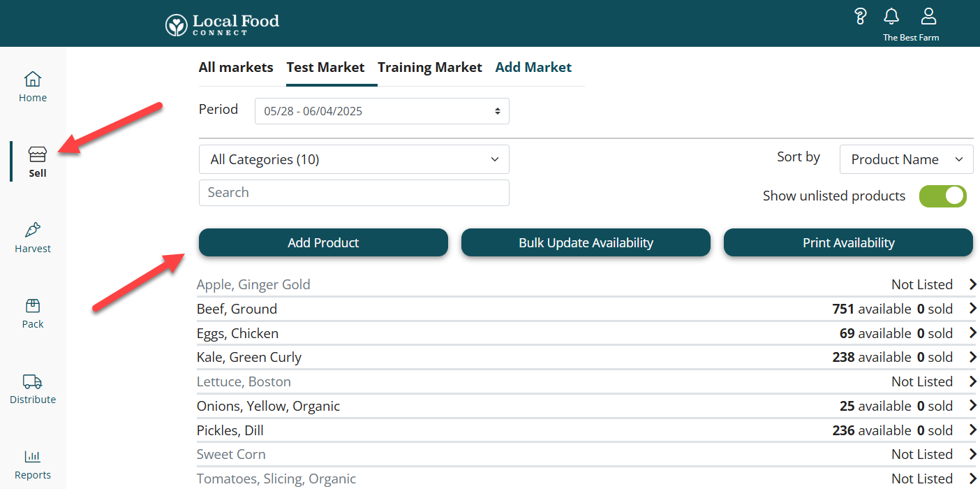Open notifications via the bell icon

tap(891, 15)
